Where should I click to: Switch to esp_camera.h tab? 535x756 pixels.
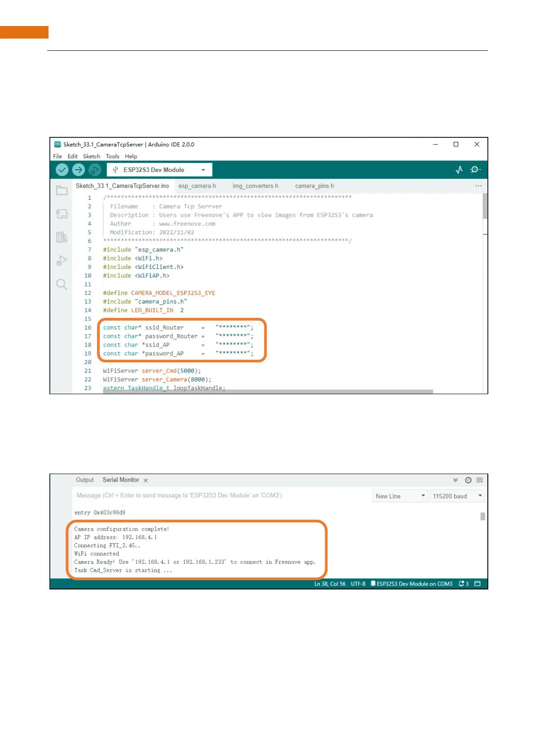[197, 186]
